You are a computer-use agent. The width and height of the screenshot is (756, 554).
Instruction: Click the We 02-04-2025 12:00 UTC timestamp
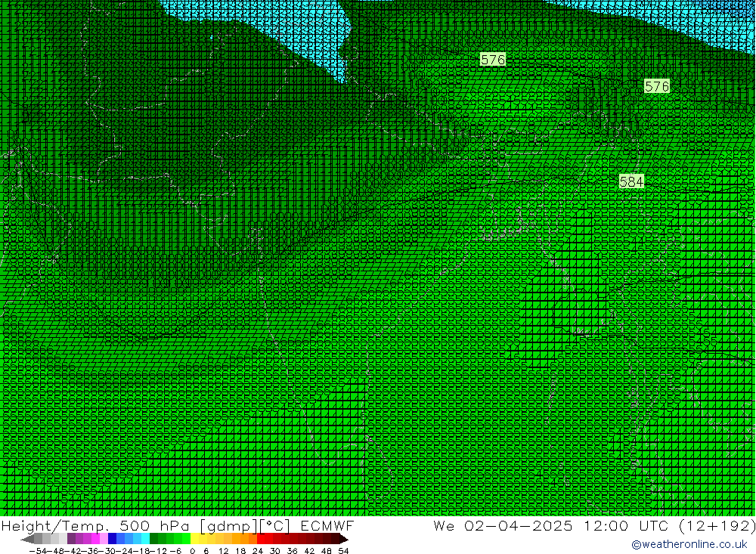point(593,525)
